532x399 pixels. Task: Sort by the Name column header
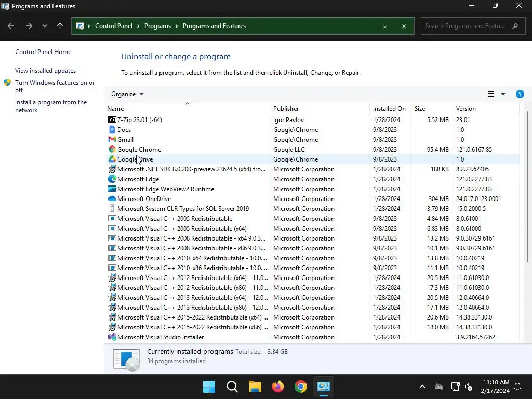pos(187,109)
